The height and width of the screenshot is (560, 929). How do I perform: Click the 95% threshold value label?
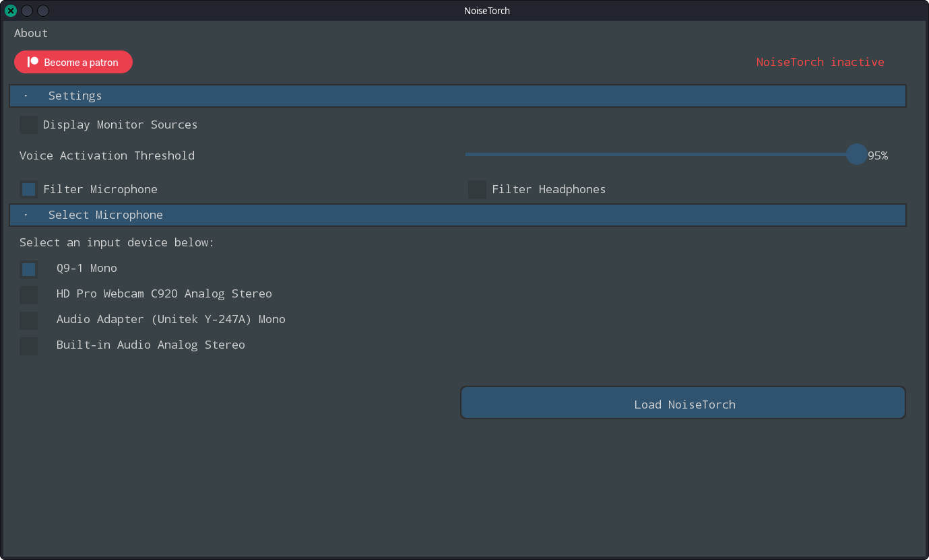point(878,155)
